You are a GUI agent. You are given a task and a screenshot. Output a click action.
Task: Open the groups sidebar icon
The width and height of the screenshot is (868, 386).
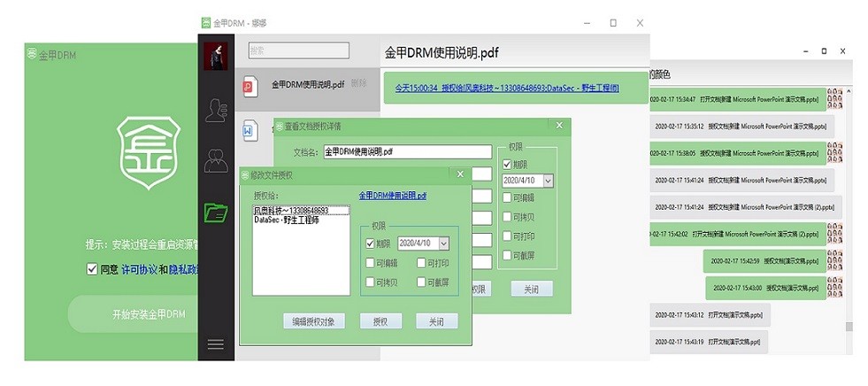pyautogui.click(x=215, y=160)
